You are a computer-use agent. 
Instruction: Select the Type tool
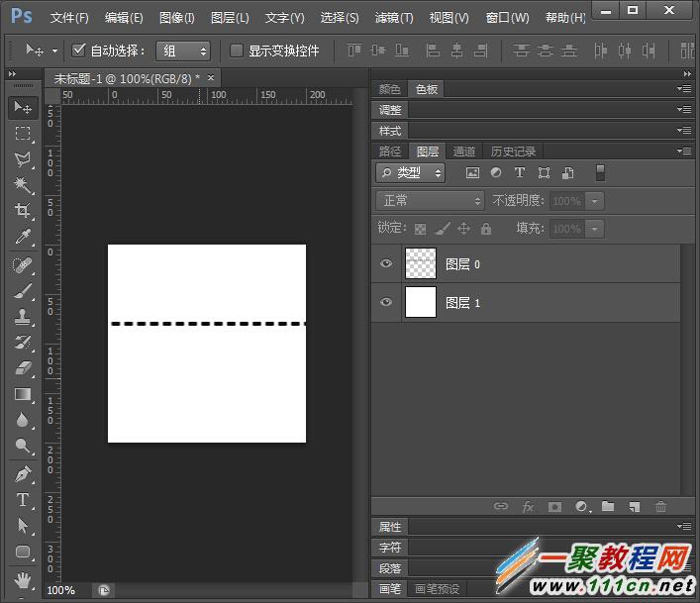tap(23, 500)
